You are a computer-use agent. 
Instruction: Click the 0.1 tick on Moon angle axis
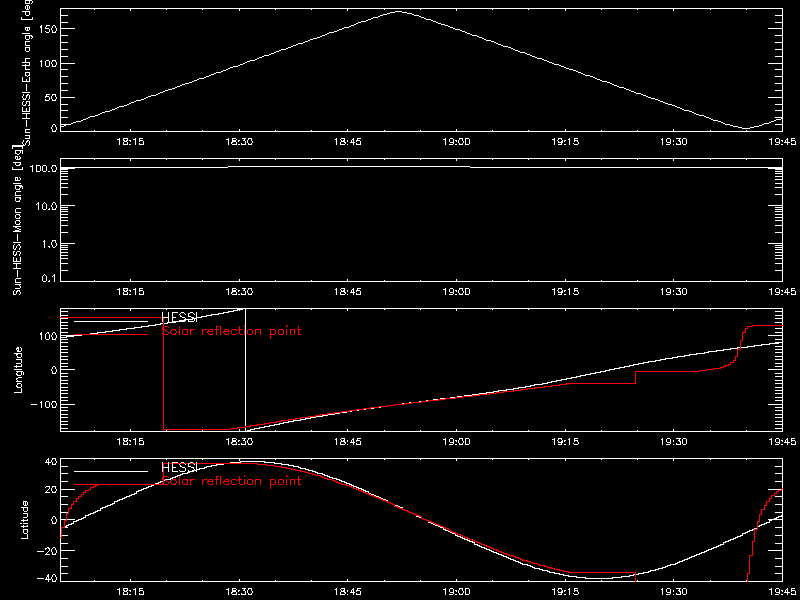(49, 278)
